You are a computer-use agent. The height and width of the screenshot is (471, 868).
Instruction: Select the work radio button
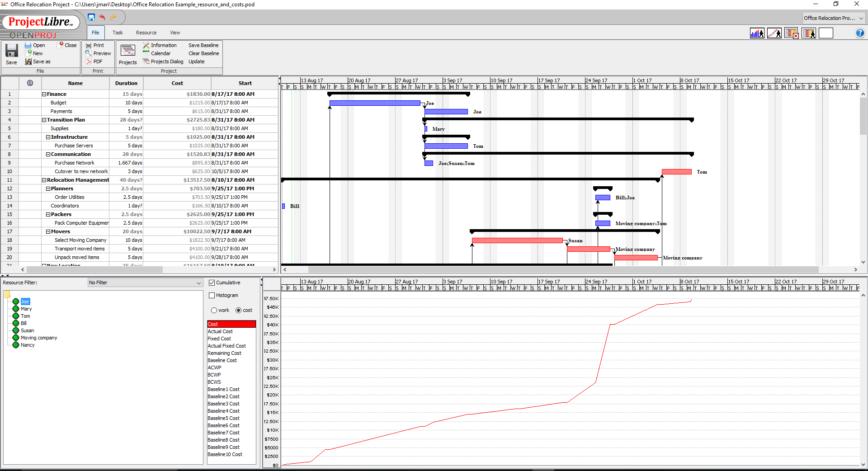coord(214,310)
